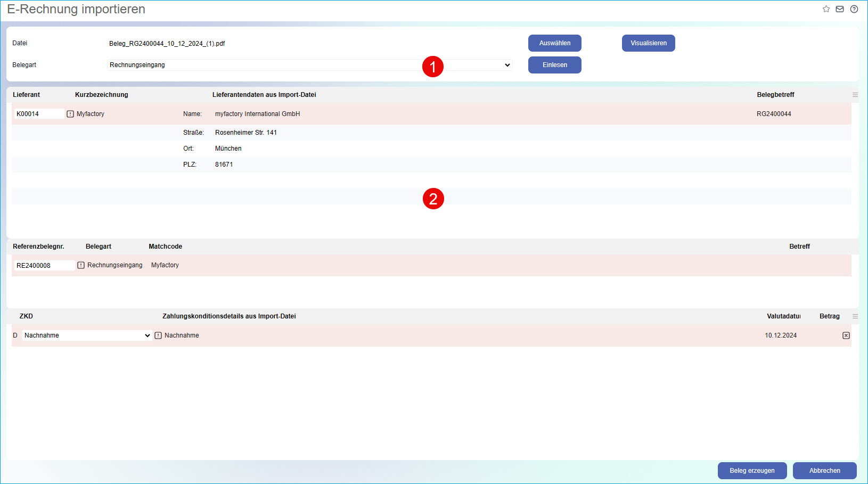Open supplier info icon beside Myfactory

click(x=70, y=114)
